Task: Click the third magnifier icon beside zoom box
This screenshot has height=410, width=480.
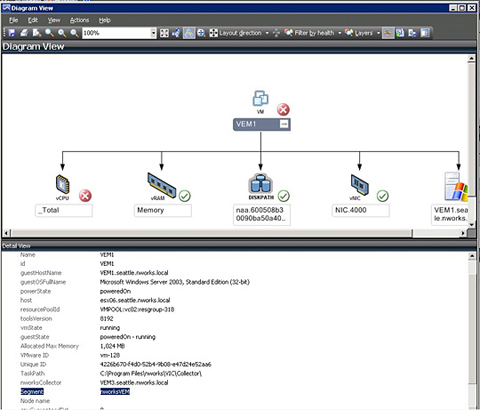Action: pos(74,33)
